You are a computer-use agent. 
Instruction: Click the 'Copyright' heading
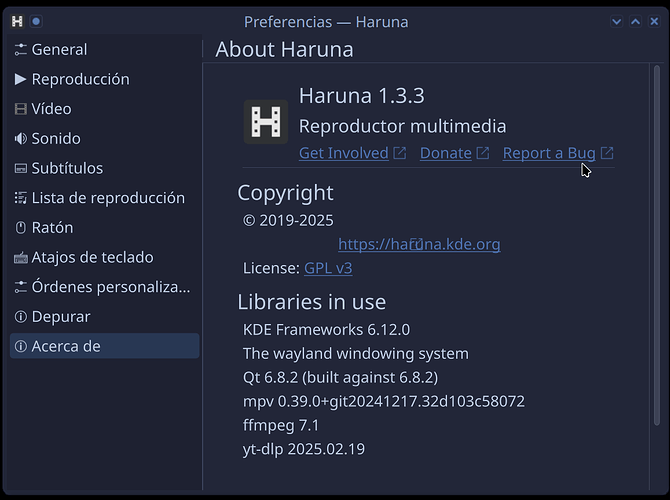[x=285, y=193]
